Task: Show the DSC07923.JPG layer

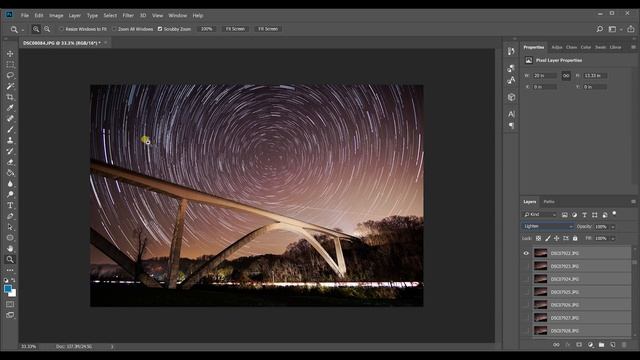Action: 526,266
